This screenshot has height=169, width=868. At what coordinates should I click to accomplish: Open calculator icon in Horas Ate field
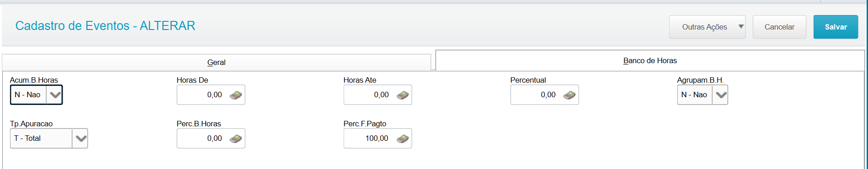pyautogui.click(x=403, y=95)
